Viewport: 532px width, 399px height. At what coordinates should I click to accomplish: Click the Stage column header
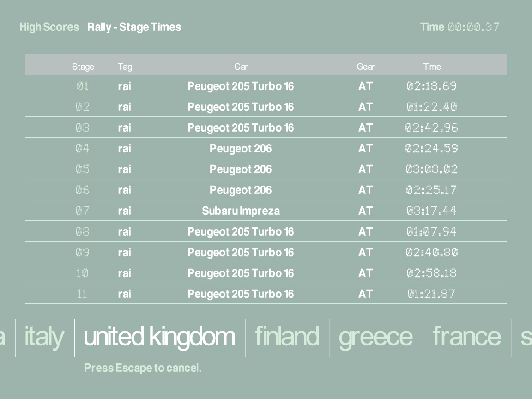(x=83, y=66)
